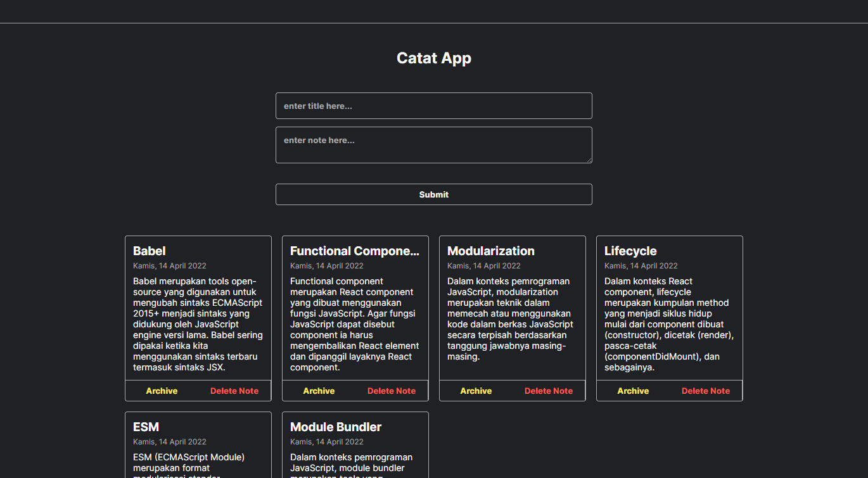Archive the Modularization note

[x=476, y=391]
